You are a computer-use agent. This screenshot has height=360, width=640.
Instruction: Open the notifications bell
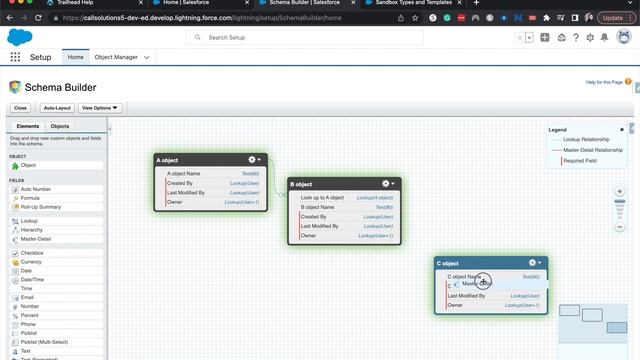coord(604,38)
